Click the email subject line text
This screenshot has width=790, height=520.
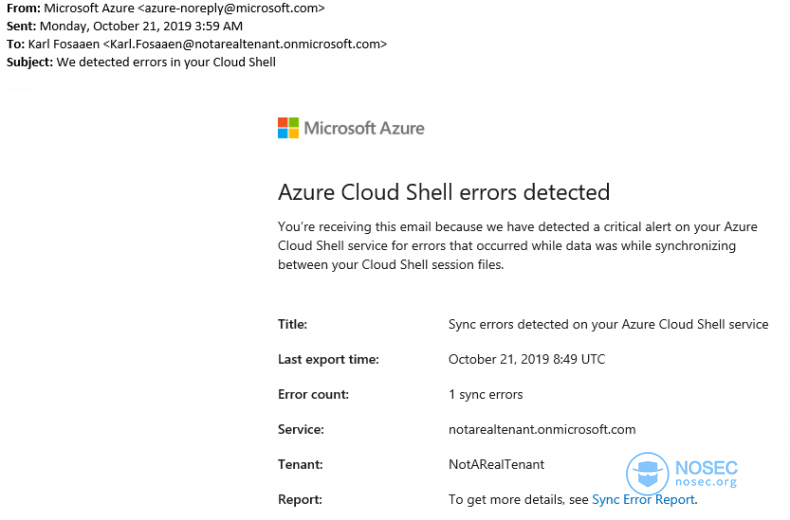166,62
